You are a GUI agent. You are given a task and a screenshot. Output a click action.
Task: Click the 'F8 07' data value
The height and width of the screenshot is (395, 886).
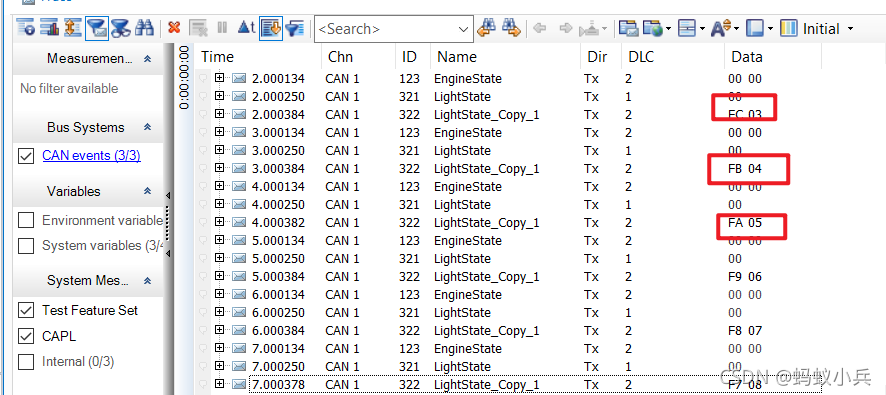coord(745,330)
